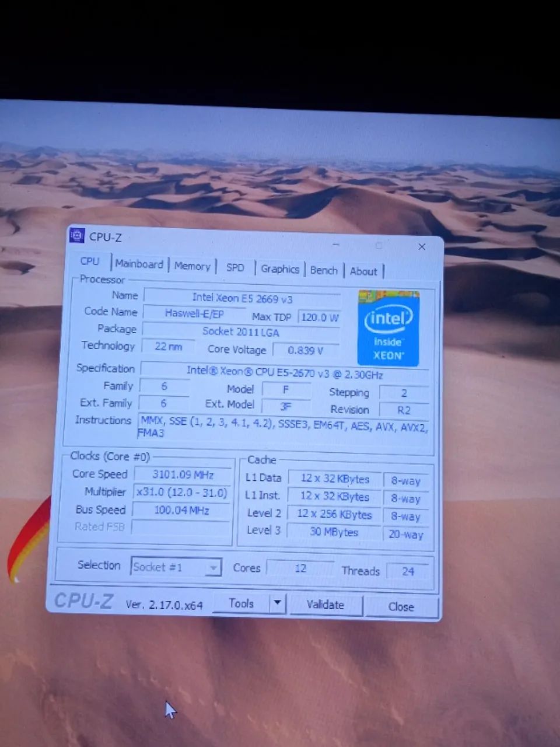Select the processor Name field text
Image resolution: width=560 pixels, height=747 pixels.
tap(242, 298)
